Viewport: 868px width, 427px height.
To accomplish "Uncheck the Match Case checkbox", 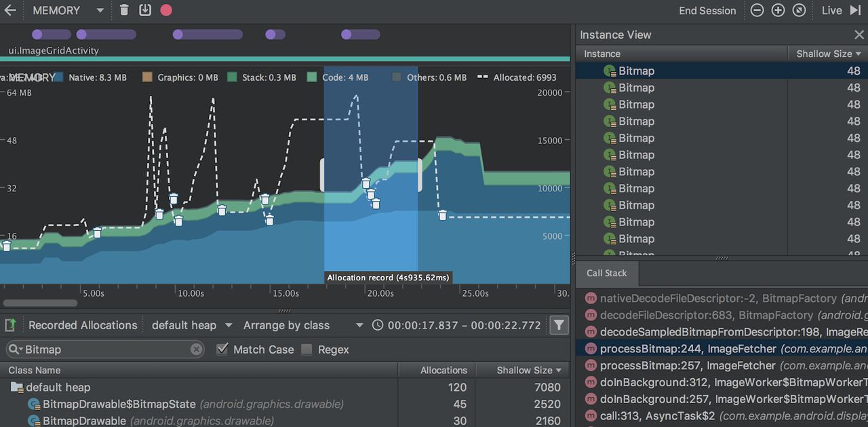I will [222, 349].
